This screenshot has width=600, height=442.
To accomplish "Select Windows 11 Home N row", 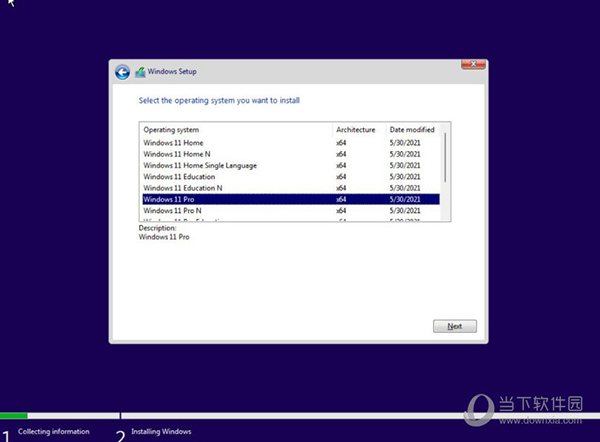I will pyautogui.click(x=291, y=154).
